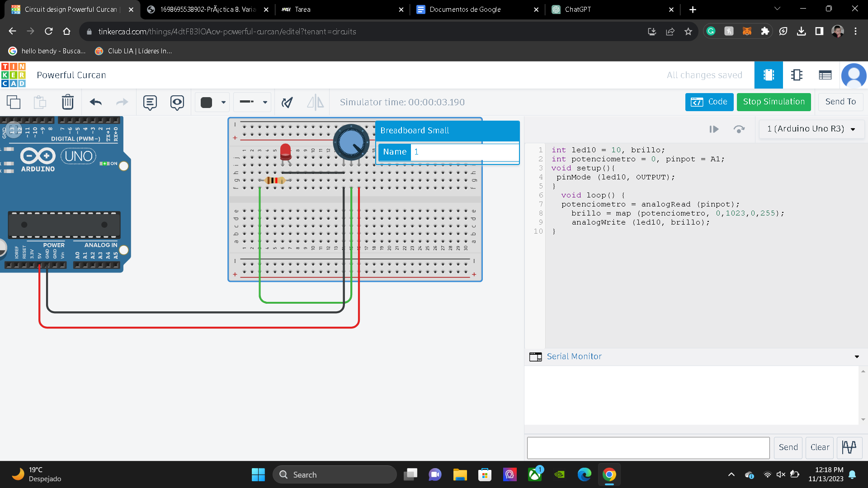Switch to the ChatGPT browser tab

tap(577, 9)
